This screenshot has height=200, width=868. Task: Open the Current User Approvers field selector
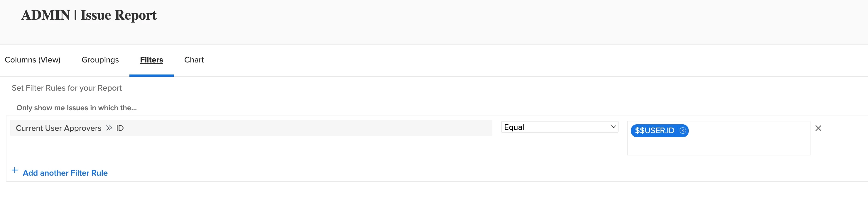[251, 128]
